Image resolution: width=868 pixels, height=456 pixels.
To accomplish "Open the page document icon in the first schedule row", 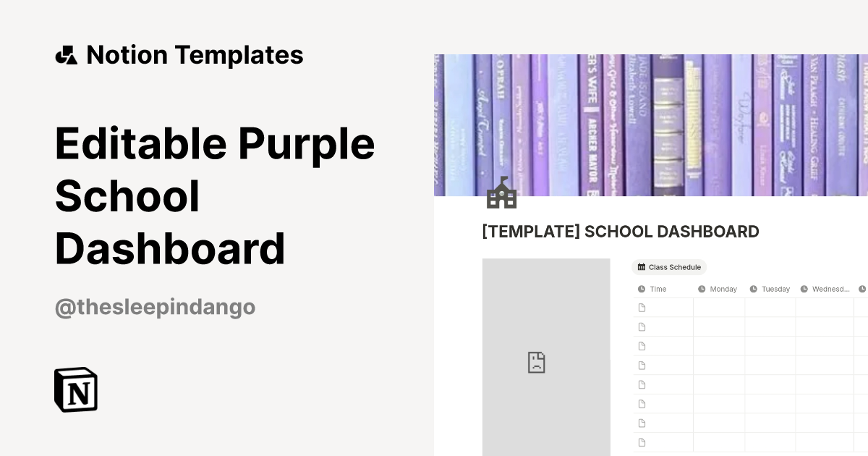I will [642, 307].
